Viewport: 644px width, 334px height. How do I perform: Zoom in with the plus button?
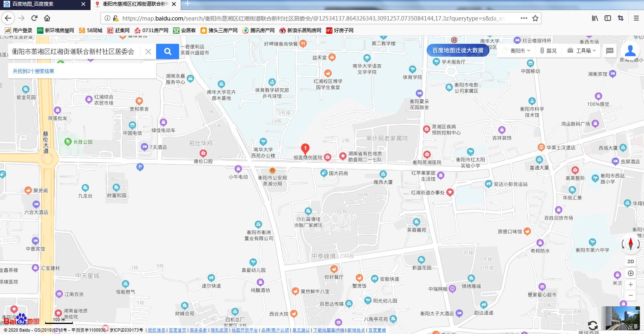tap(631, 285)
